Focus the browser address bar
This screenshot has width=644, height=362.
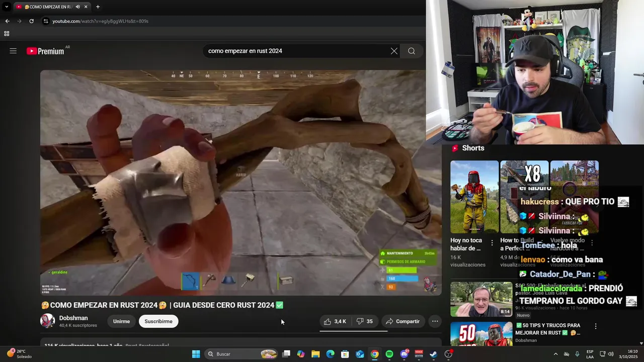click(x=226, y=21)
